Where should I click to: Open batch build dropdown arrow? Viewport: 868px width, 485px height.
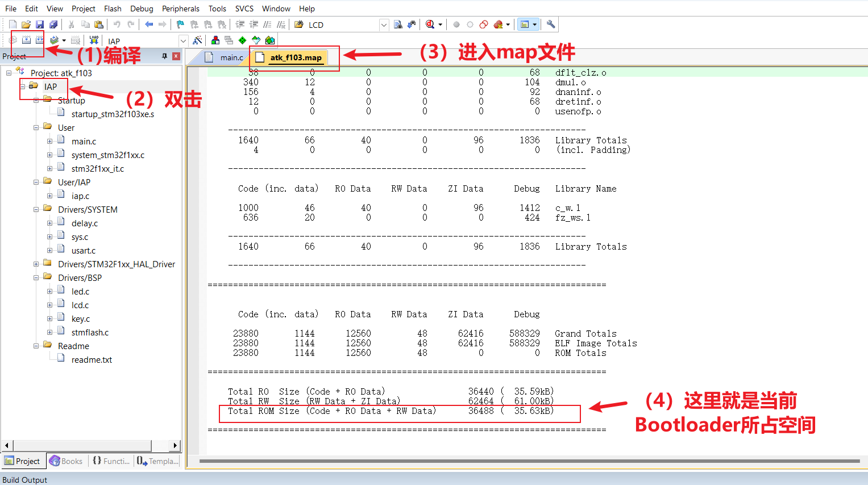64,40
